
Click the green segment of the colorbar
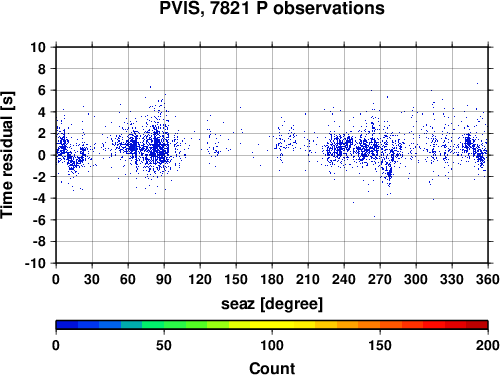[x=175, y=325]
